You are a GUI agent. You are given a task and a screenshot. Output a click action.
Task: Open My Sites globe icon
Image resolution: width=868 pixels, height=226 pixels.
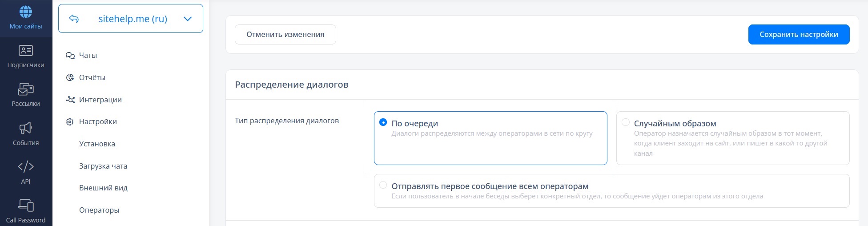coord(26,12)
